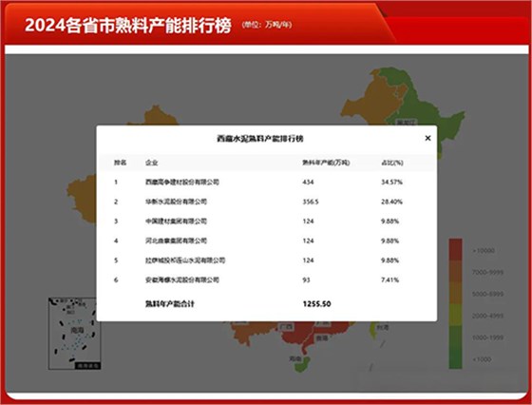This screenshot has height=405, width=532.
Task: Sort by the 熟料年产能(万吨) column header
Action: pyautogui.click(x=326, y=163)
